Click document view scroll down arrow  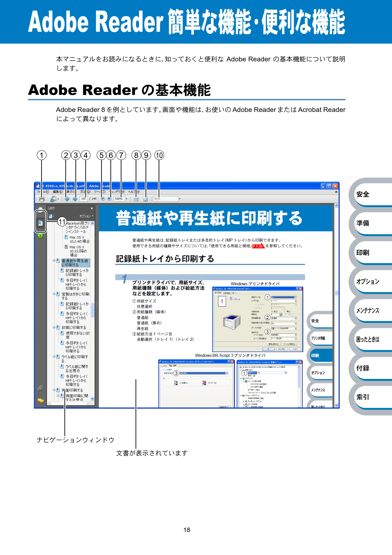pos(336,405)
